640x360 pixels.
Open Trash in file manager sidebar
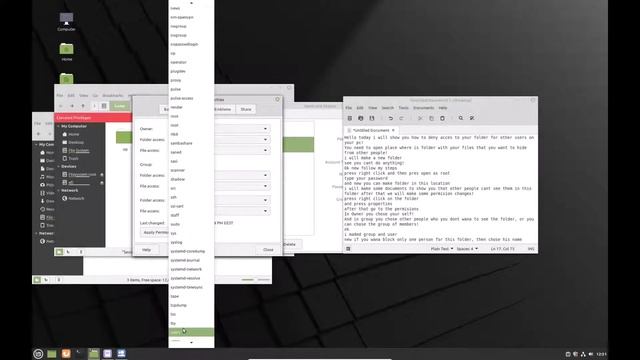[x=73, y=158]
